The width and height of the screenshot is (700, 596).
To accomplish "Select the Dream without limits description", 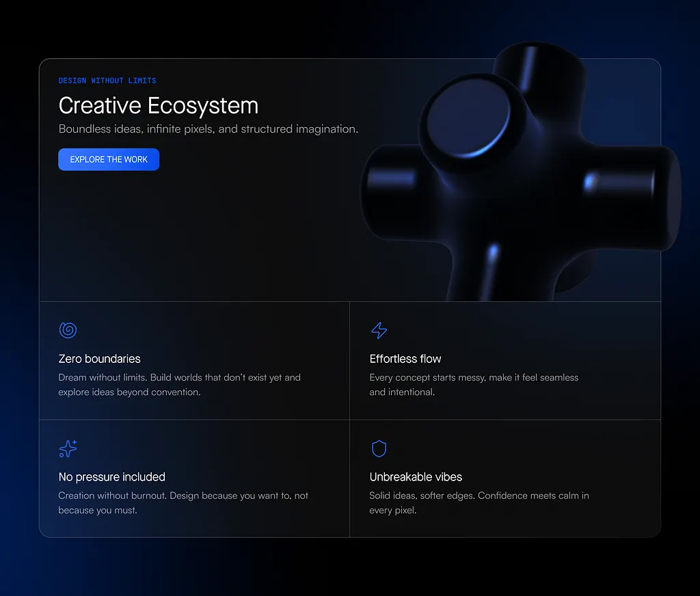I will click(x=180, y=385).
